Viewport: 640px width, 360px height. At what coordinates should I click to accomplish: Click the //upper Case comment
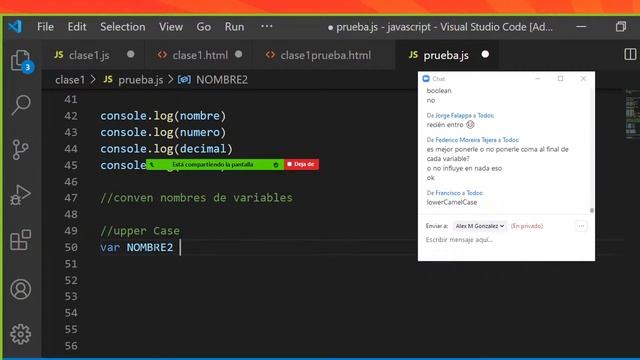(140, 231)
